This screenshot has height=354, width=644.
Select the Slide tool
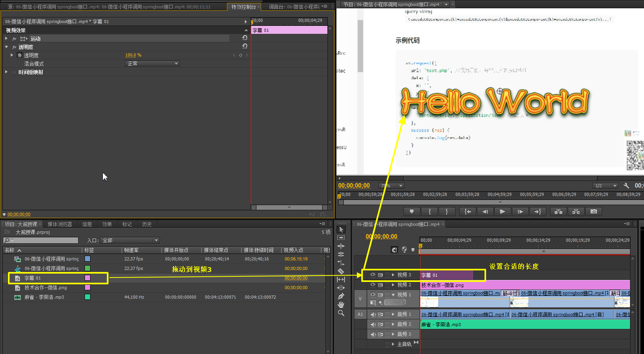pyautogui.click(x=341, y=288)
